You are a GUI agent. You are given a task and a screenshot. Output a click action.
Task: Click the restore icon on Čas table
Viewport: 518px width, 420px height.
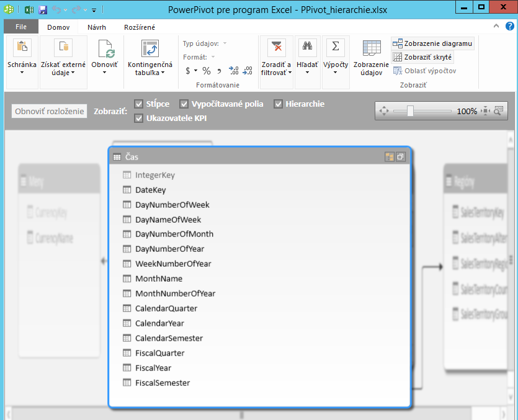[400, 156]
